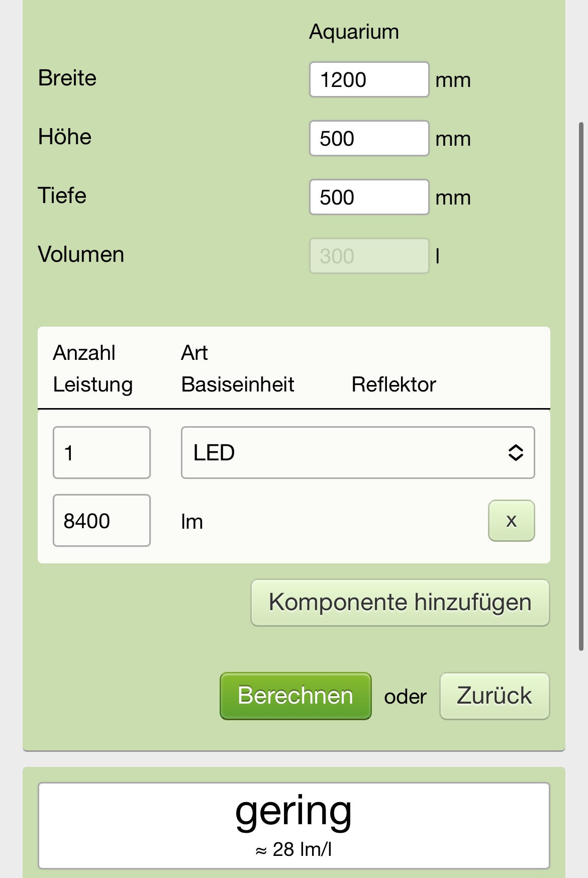Viewport: 588px width, 878px height.
Task: Click the Breite input field showing 1200
Action: click(x=369, y=79)
